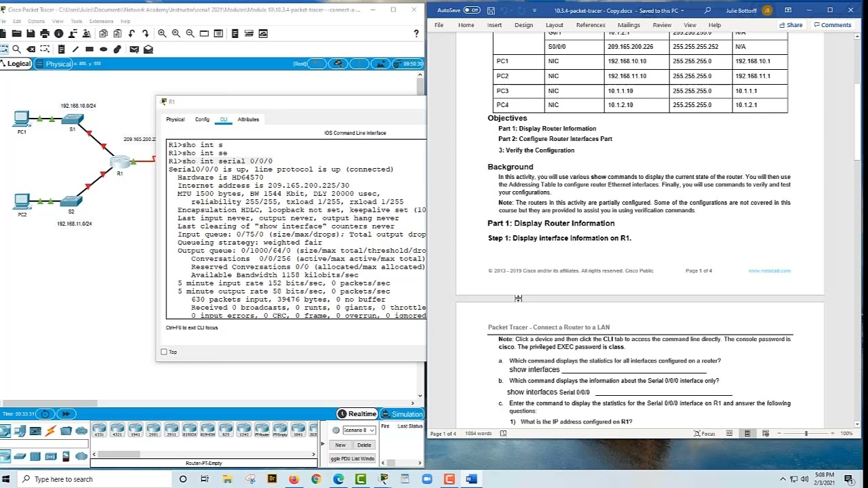Click the New scenario button
This screenshot has width=868, height=488.
pyautogui.click(x=340, y=445)
